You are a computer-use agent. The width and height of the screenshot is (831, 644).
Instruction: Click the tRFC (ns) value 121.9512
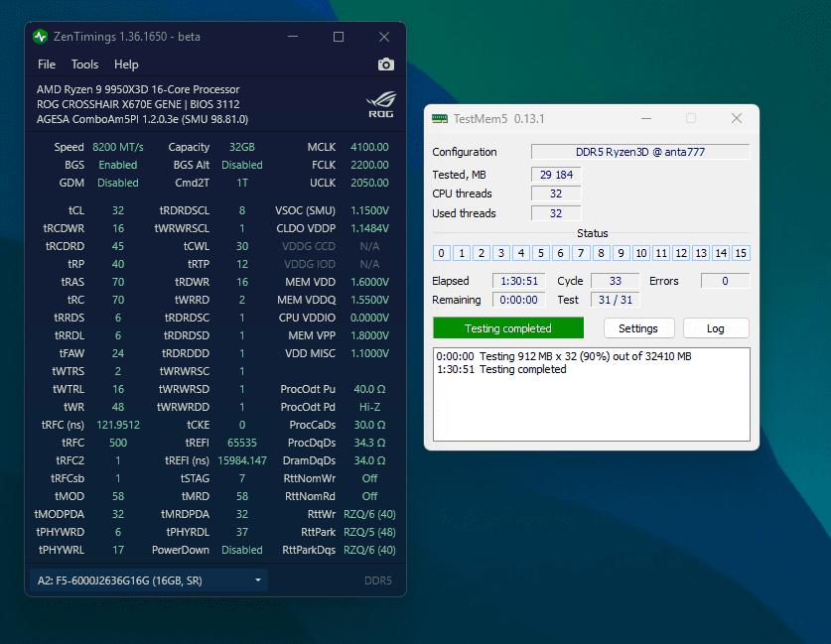coord(118,426)
